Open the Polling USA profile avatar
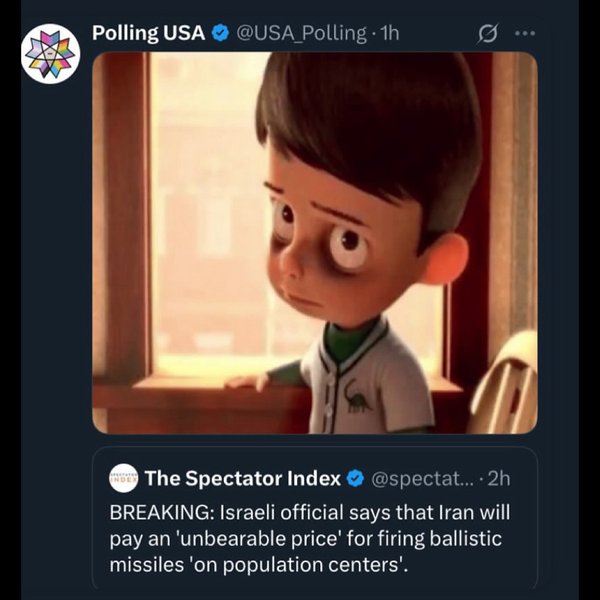The width and height of the screenshot is (600, 600). point(50,54)
